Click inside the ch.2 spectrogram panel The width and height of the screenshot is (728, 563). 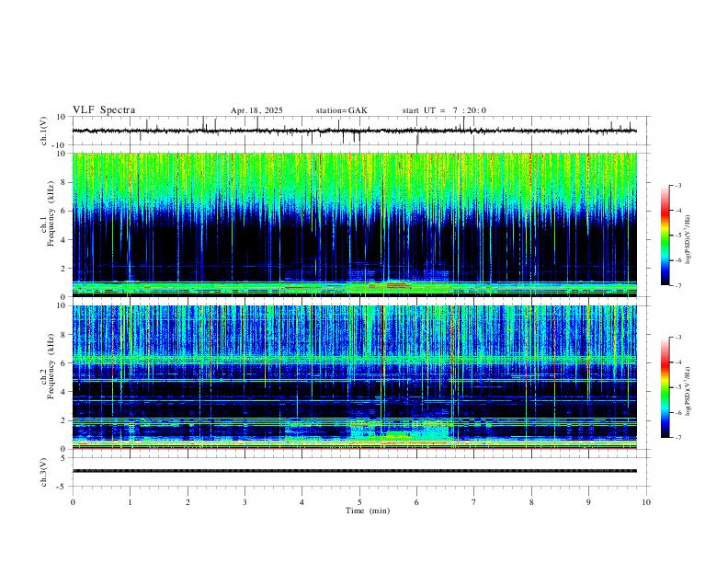(x=355, y=377)
